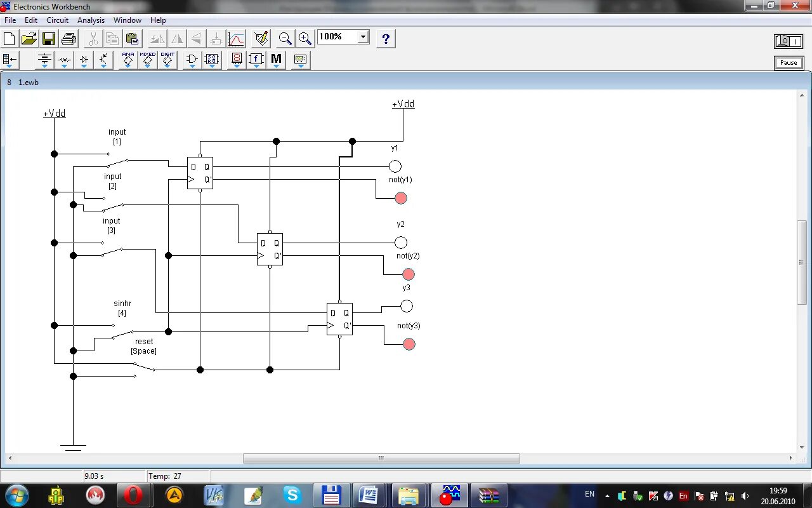Click the vertical scrollbar thumb

(802, 262)
